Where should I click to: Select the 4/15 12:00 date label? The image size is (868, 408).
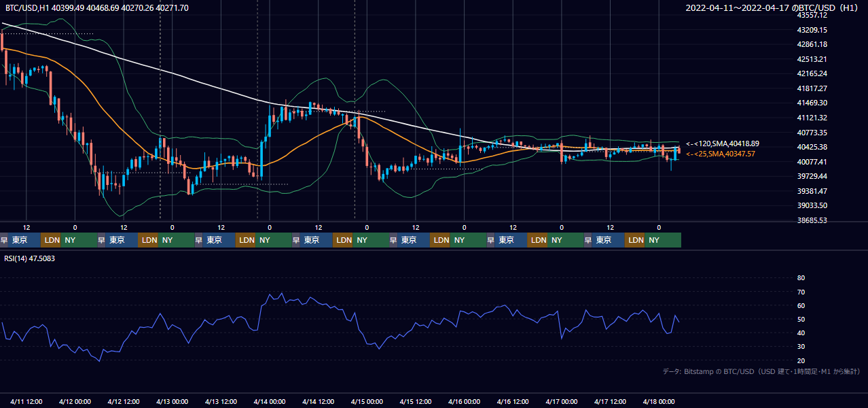click(416, 401)
